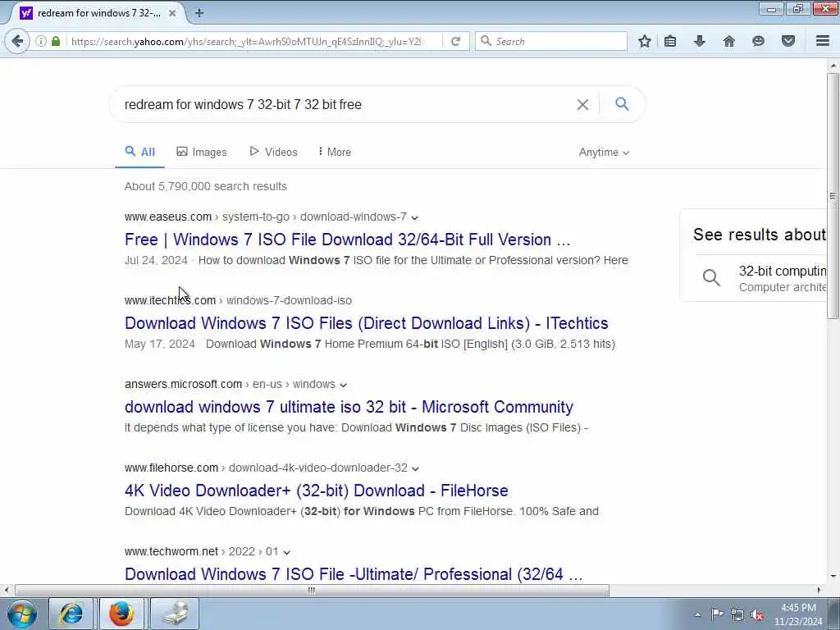Click the muted volume tray icon
Screen dimensions: 840x630
757,615
